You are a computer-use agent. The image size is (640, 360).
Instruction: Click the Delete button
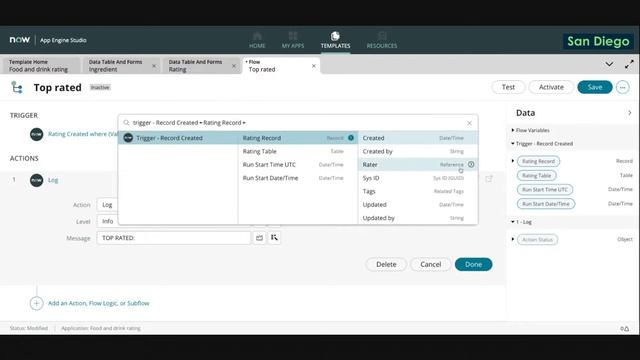[x=386, y=264]
